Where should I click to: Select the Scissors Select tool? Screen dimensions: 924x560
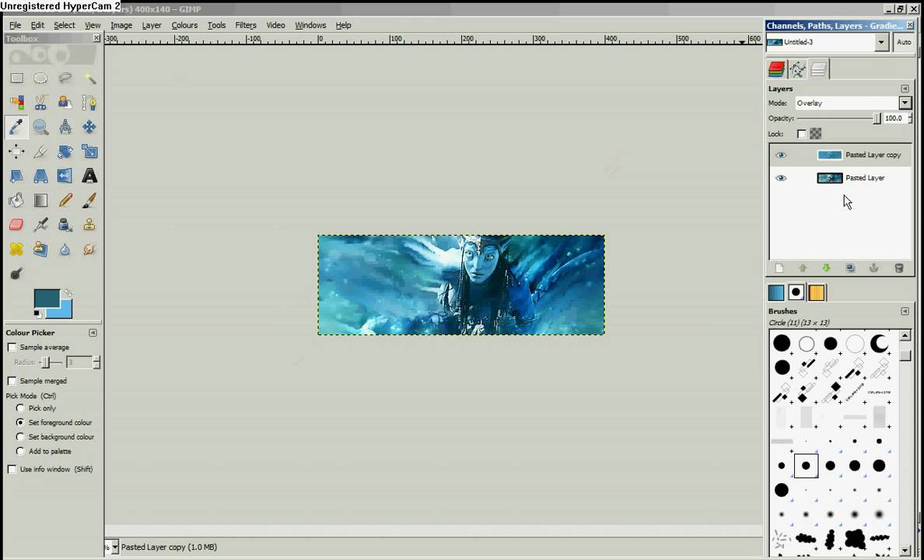(x=40, y=103)
